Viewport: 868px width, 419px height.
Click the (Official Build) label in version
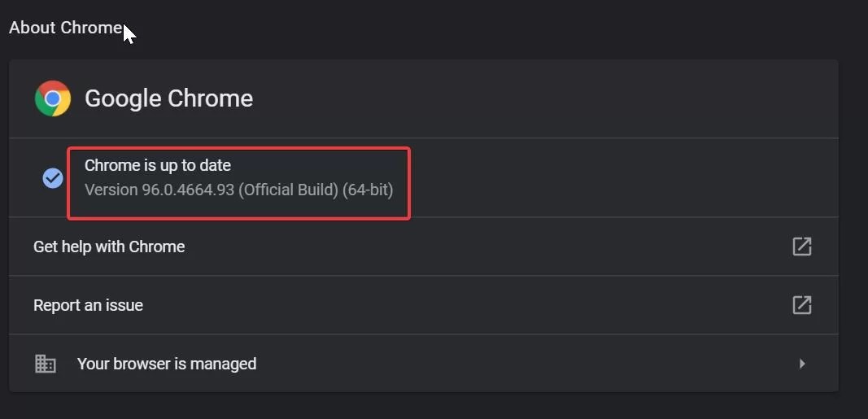[289, 190]
